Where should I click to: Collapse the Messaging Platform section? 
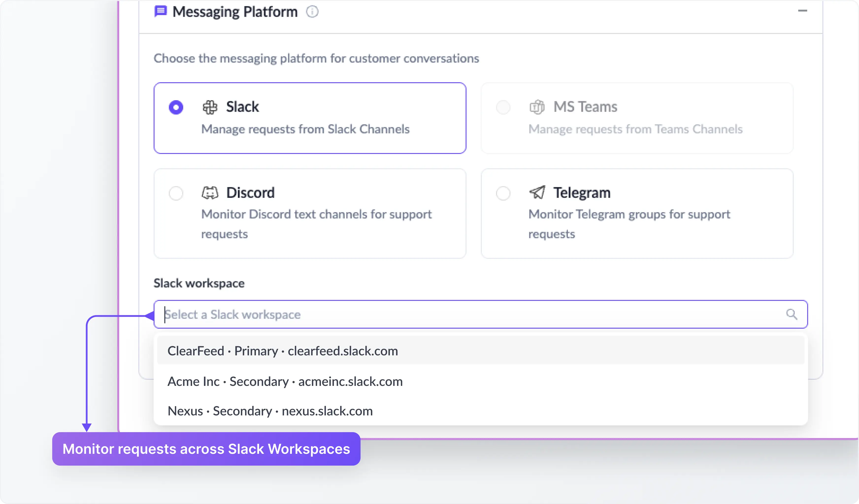pos(802,11)
